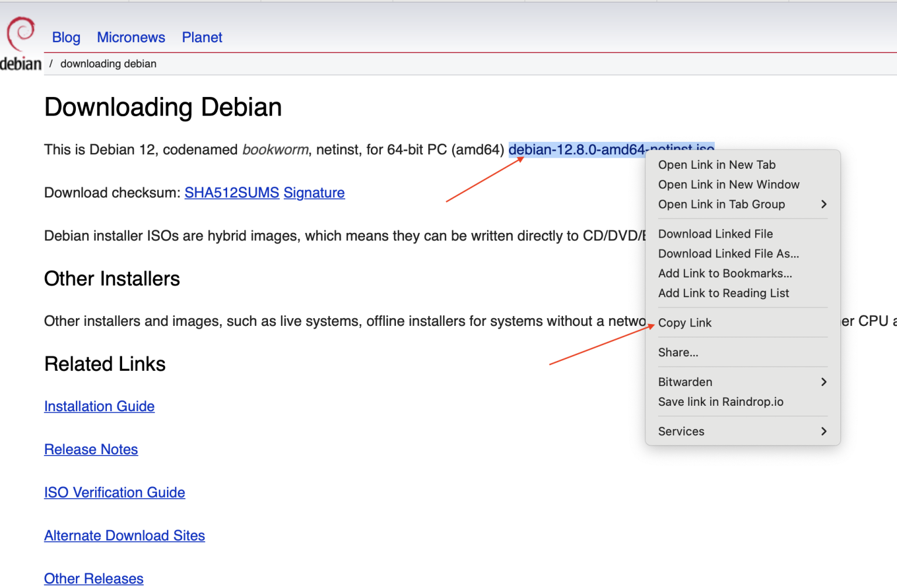Open the Micronews page
897x588 pixels.
tap(131, 37)
